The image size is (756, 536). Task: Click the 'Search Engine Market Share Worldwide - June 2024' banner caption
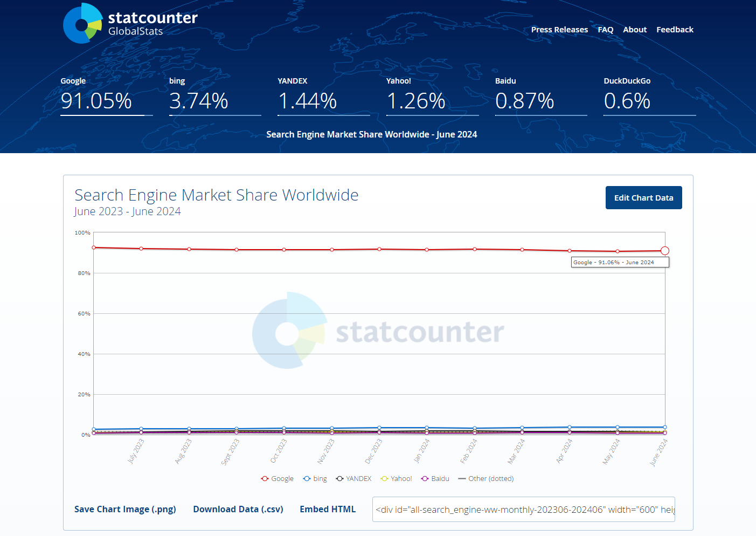(x=372, y=134)
